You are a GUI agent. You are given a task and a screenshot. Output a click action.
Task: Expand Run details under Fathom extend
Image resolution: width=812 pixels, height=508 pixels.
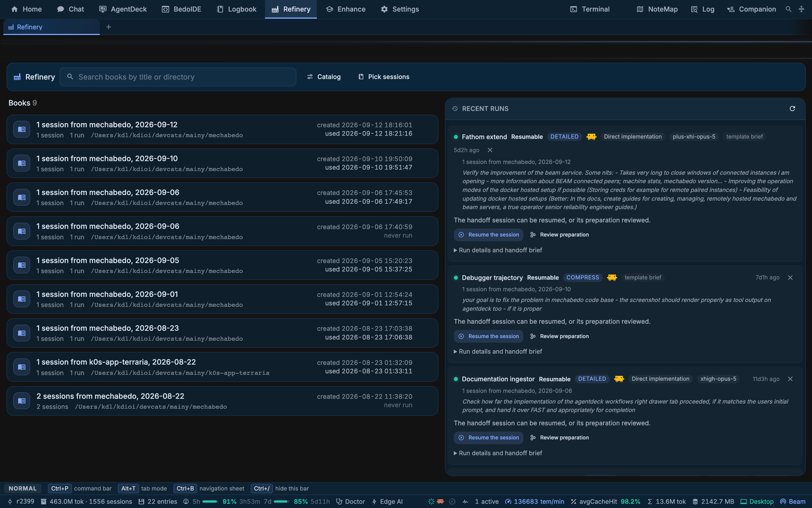pyautogui.click(x=498, y=250)
